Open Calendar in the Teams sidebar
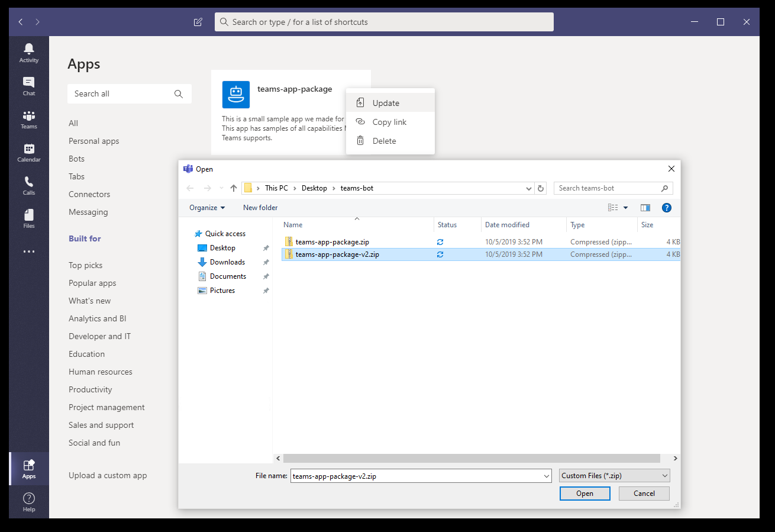 point(28,152)
